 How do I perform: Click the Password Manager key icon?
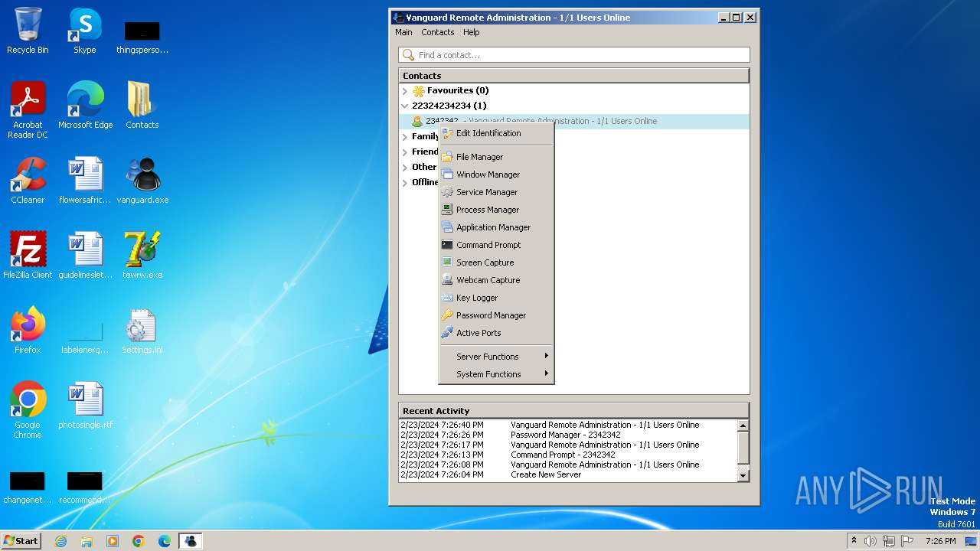pyautogui.click(x=447, y=315)
